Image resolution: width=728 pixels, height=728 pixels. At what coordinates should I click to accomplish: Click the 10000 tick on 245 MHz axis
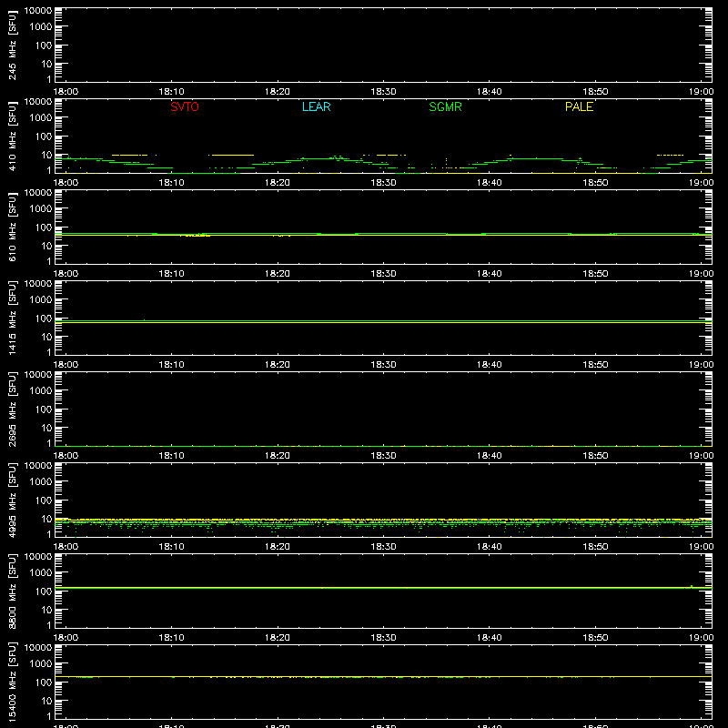38,11
